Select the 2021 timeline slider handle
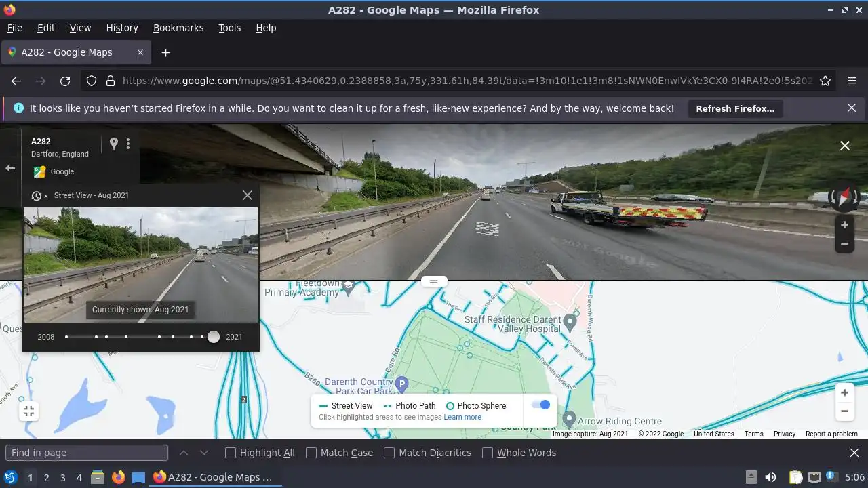 [x=214, y=337]
